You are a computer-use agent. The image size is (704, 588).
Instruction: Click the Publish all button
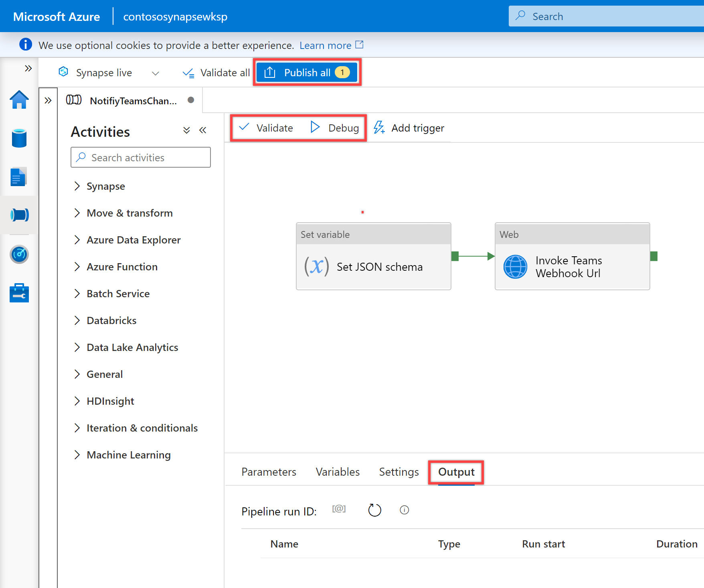click(x=307, y=72)
